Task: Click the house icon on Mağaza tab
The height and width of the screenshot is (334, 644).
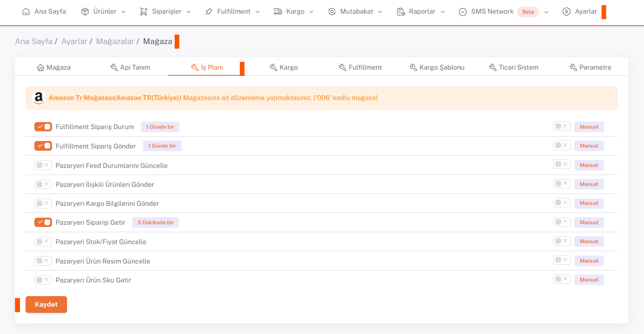Action: click(x=41, y=67)
